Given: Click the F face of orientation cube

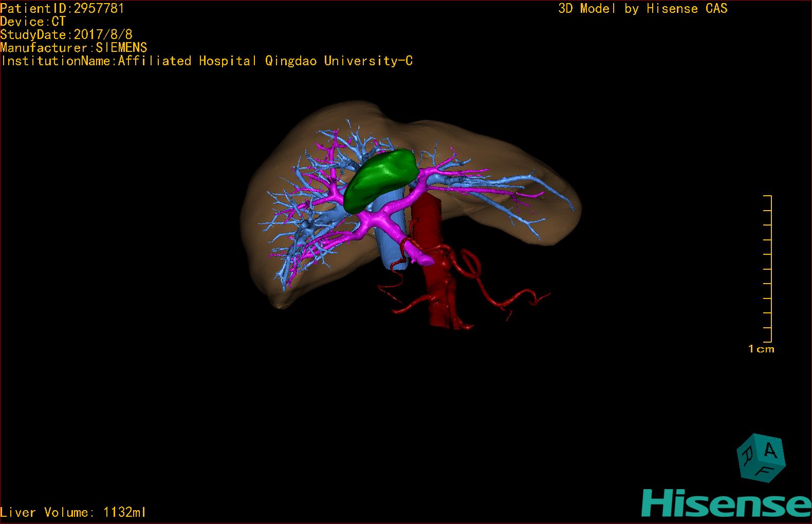Looking at the screenshot, I should (765, 470).
